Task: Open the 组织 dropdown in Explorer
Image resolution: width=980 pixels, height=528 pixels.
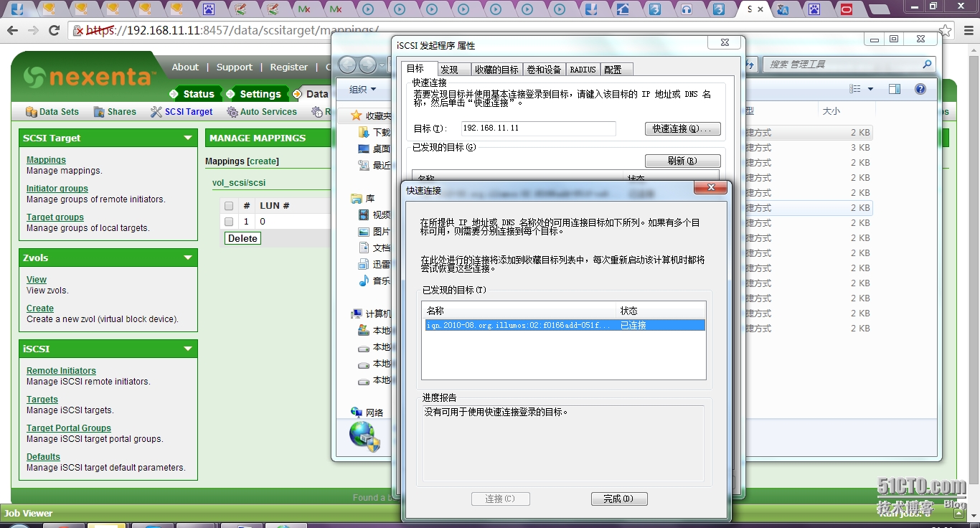Action: [x=362, y=89]
